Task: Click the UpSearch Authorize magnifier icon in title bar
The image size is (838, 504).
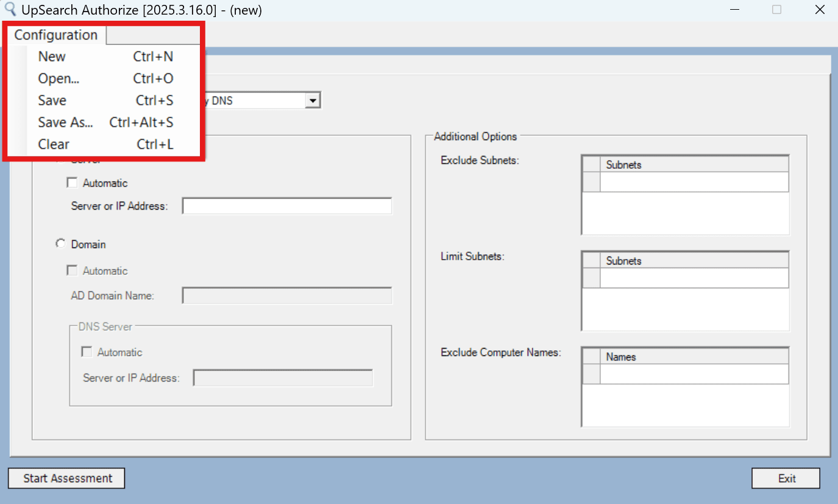Action: (x=9, y=10)
